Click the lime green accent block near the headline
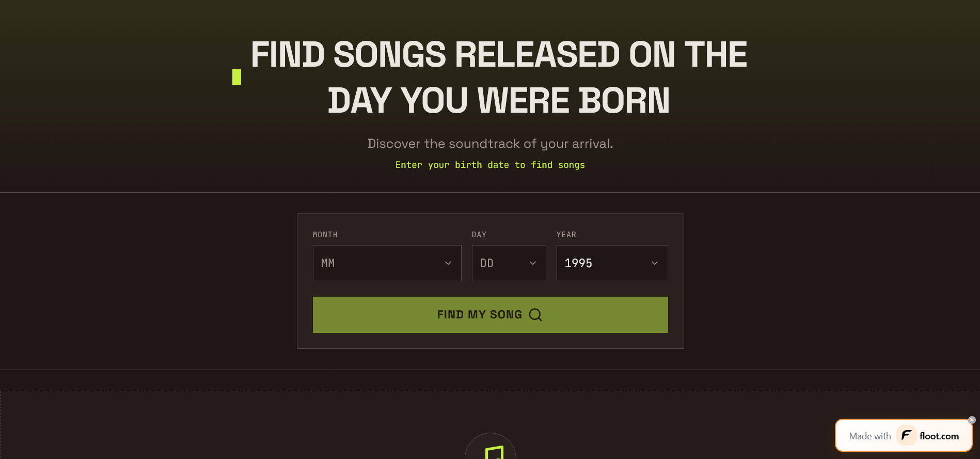This screenshot has width=980, height=459. [237, 76]
